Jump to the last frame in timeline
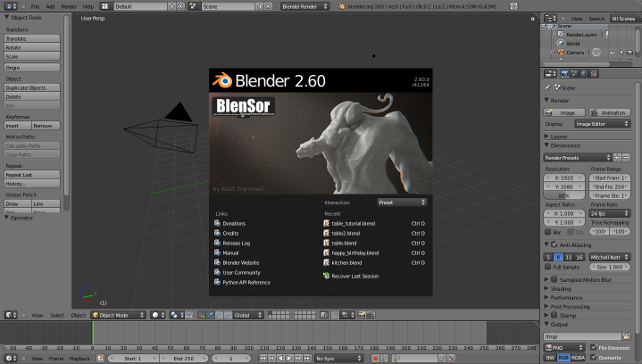642x364 pixels. click(307, 359)
